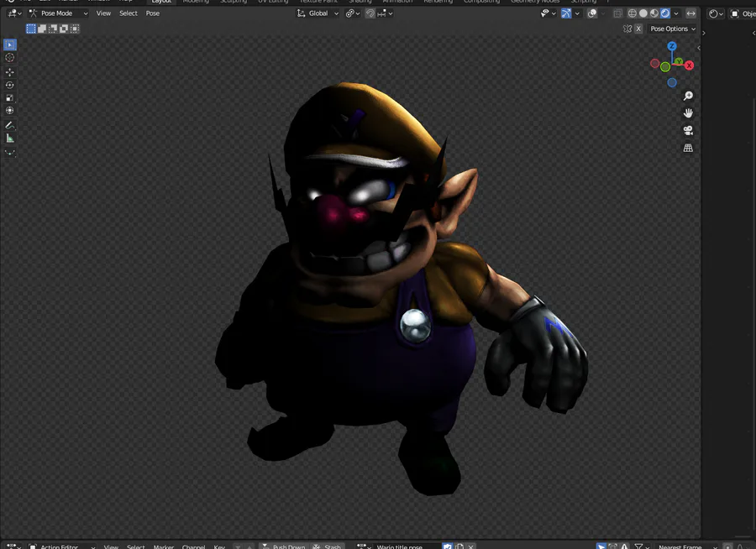
Task: Switch to wireframe viewport shading
Action: [632, 13]
